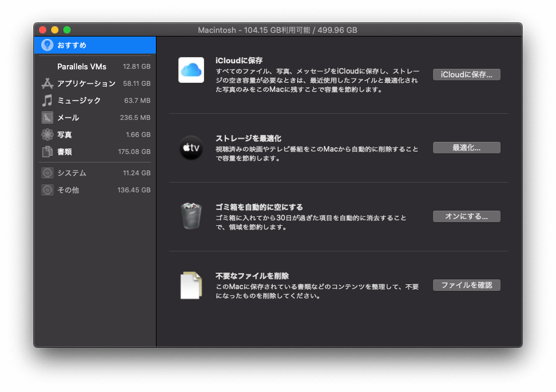Click the iCloudに保存 button
This screenshot has width=556, height=392.
[x=466, y=74]
